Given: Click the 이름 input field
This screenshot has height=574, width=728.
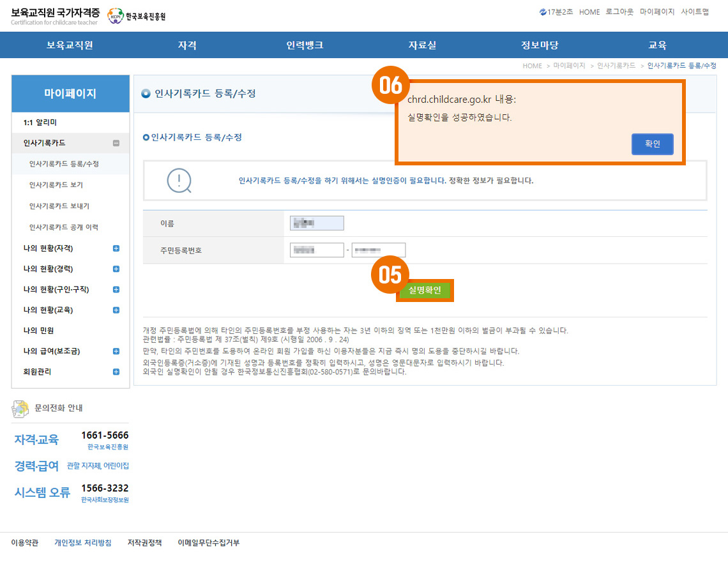Looking at the screenshot, I should (x=317, y=223).
